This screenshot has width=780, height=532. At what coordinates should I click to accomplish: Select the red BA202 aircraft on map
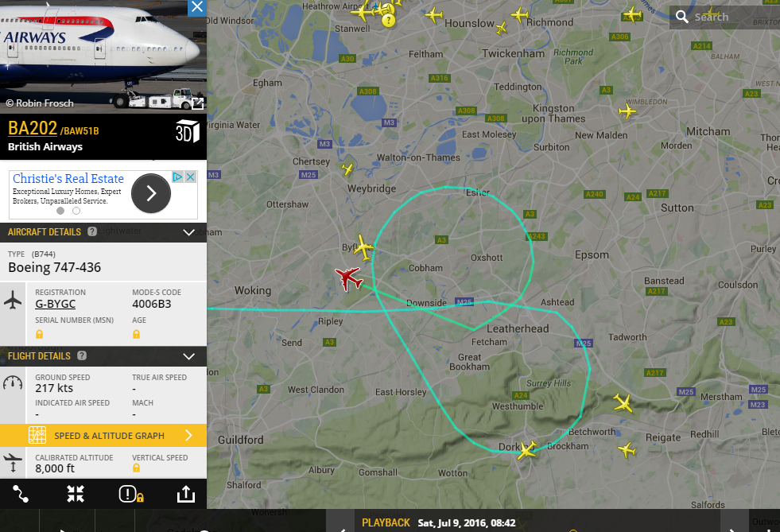[x=348, y=278]
